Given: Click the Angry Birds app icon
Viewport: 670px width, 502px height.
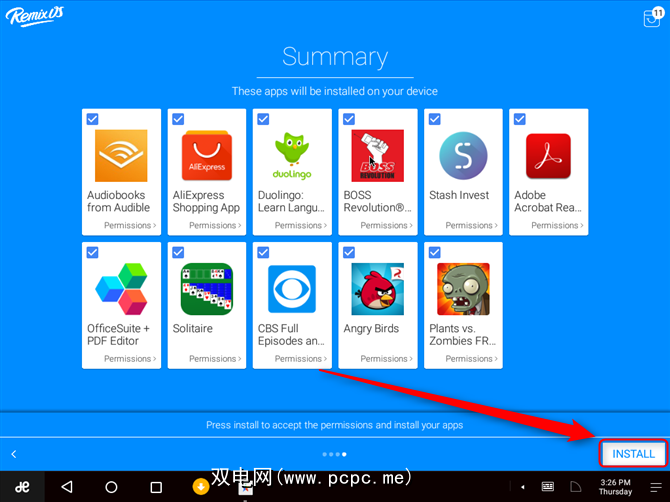Looking at the screenshot, I should (377, 289).
